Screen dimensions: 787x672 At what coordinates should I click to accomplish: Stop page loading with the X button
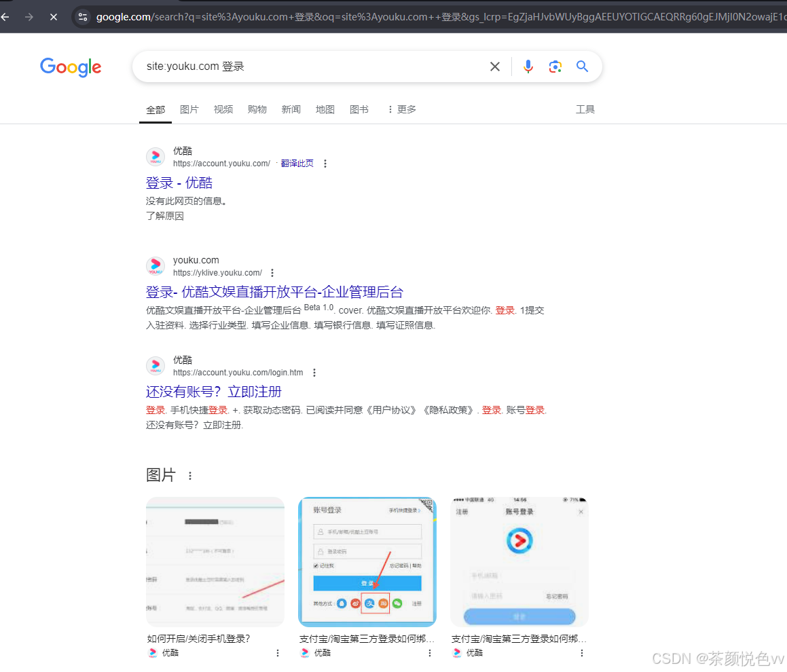[x=54, y=17]
